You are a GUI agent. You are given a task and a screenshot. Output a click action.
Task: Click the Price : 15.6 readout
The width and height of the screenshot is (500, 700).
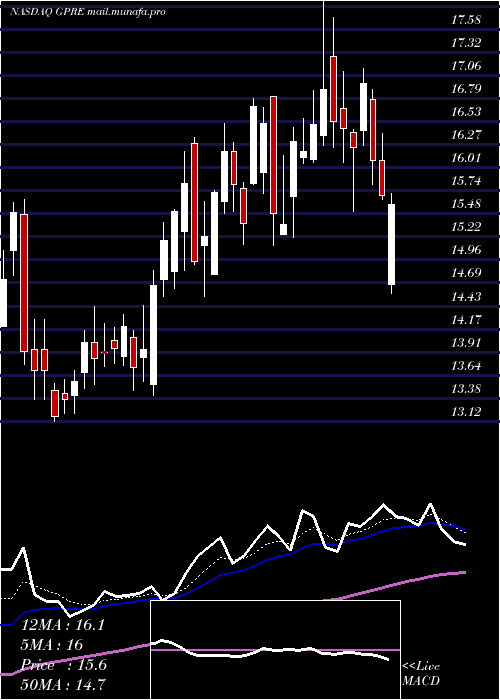click(64, 665)
